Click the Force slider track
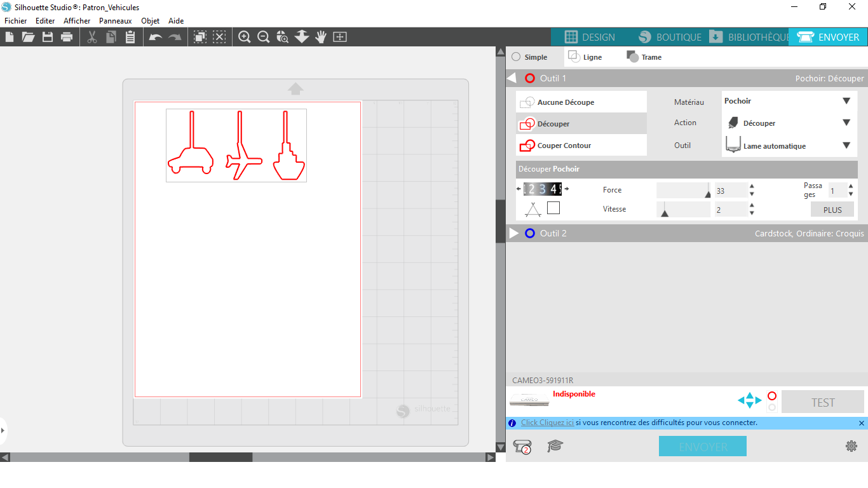 [x=684, y=190]
